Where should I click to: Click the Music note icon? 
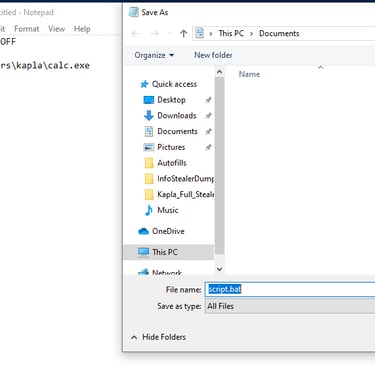coord(149,210)
